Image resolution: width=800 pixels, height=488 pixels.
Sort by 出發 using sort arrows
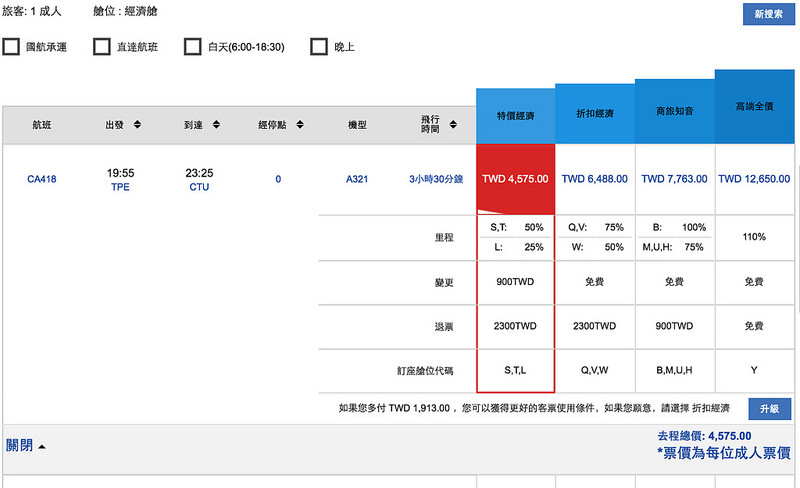pyautogui.click(x=137, y=125)
